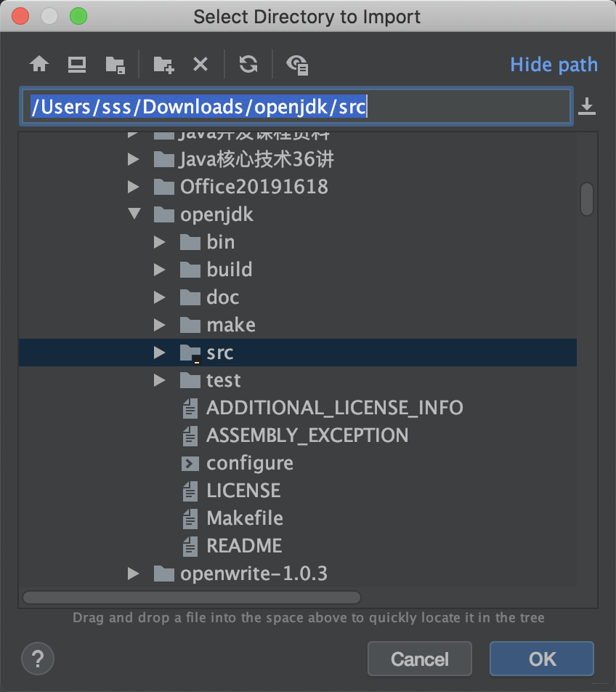
Task: Expand the build folder
Action: point(160,270)
